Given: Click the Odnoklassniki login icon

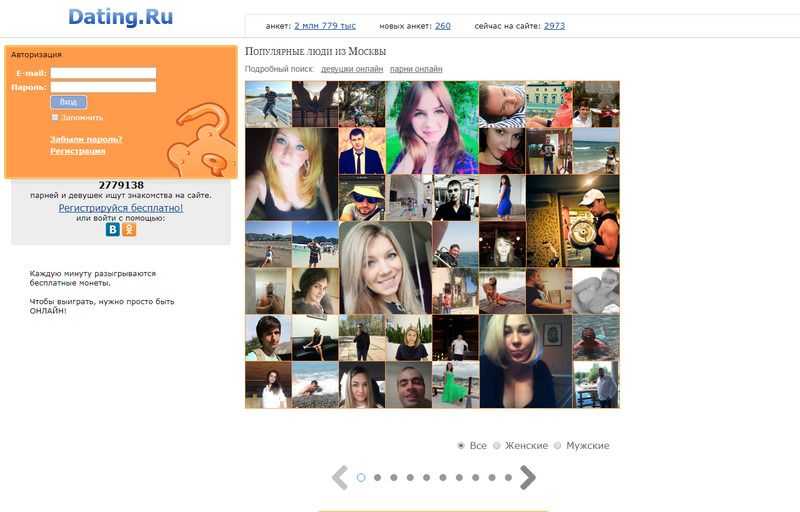Looking at the screenshot, I should click(x=129, y=229).
